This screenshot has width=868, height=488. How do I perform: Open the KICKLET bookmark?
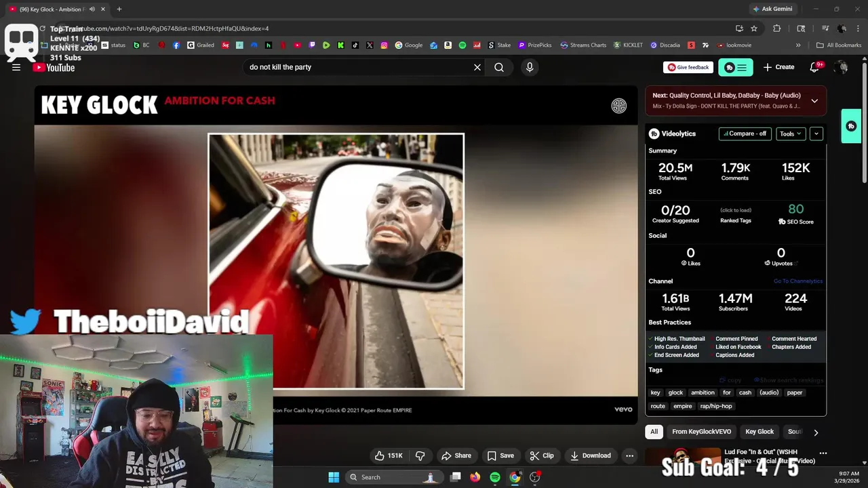click(x=628, y=45)
